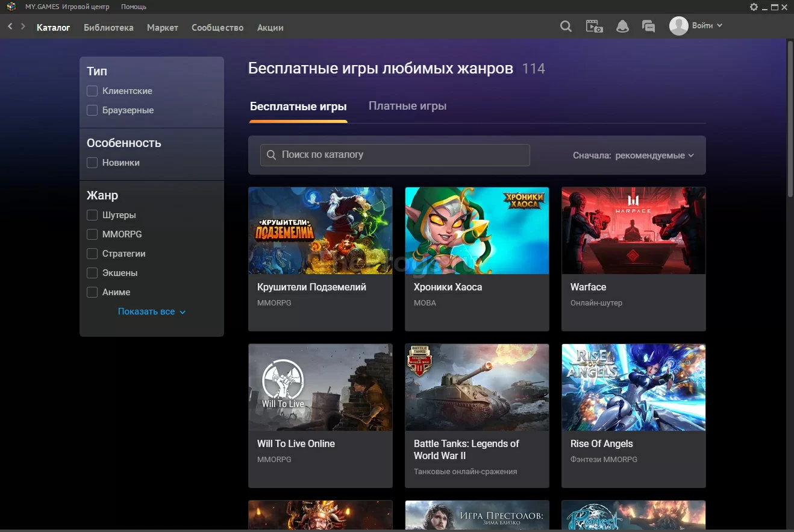Open the Помощь link in title bar

[133, 7]
